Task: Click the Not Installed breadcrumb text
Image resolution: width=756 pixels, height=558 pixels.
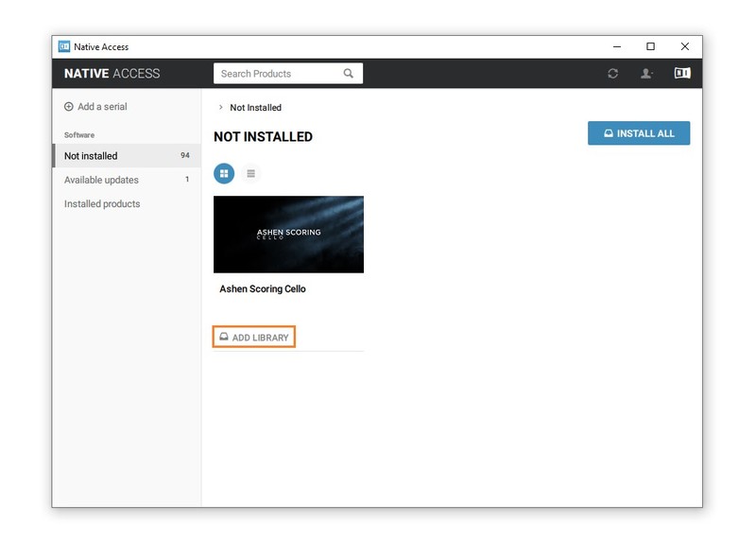Action: (255, 108)
